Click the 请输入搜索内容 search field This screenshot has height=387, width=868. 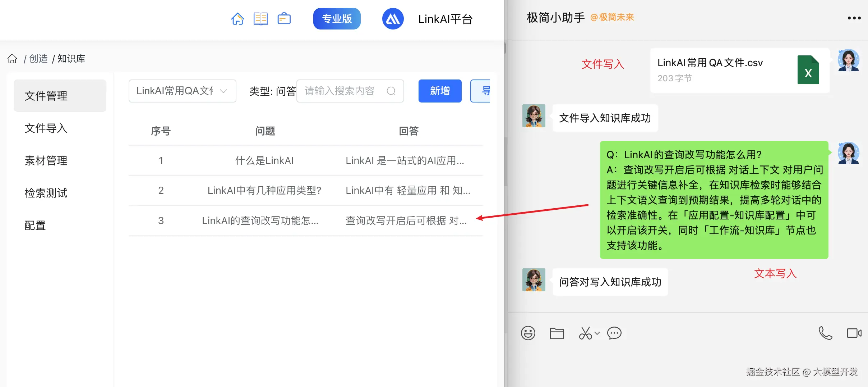(341, 91)
